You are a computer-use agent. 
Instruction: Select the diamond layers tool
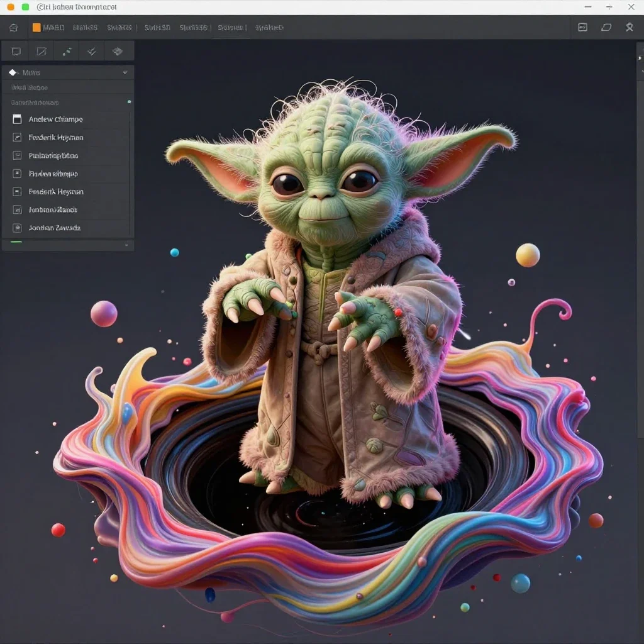pos(118,52)
